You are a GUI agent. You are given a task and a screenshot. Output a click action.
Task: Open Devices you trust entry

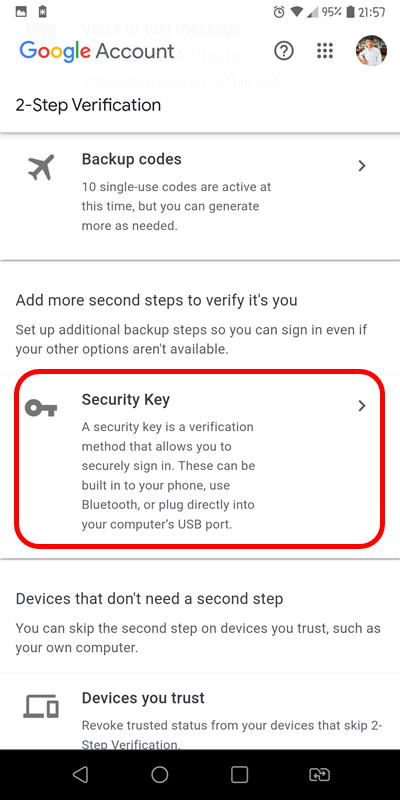(x=200, y=711)
